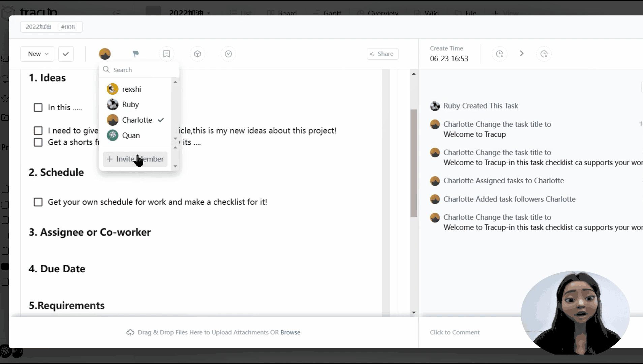The height and width of the screenshot is (364, 643).
Task: Click the start time clock icon
Action: (x=499, y=54)
